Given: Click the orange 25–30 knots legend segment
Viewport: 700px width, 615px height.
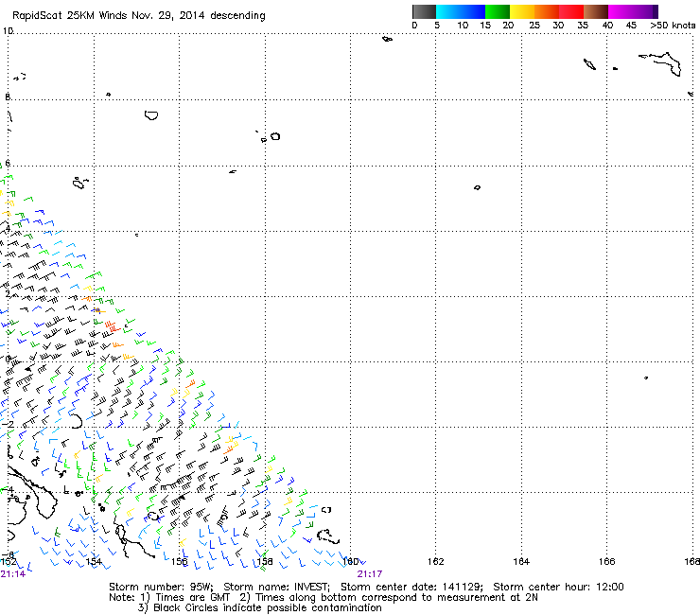Looking at the screenshot, I should tap(547, 11).
